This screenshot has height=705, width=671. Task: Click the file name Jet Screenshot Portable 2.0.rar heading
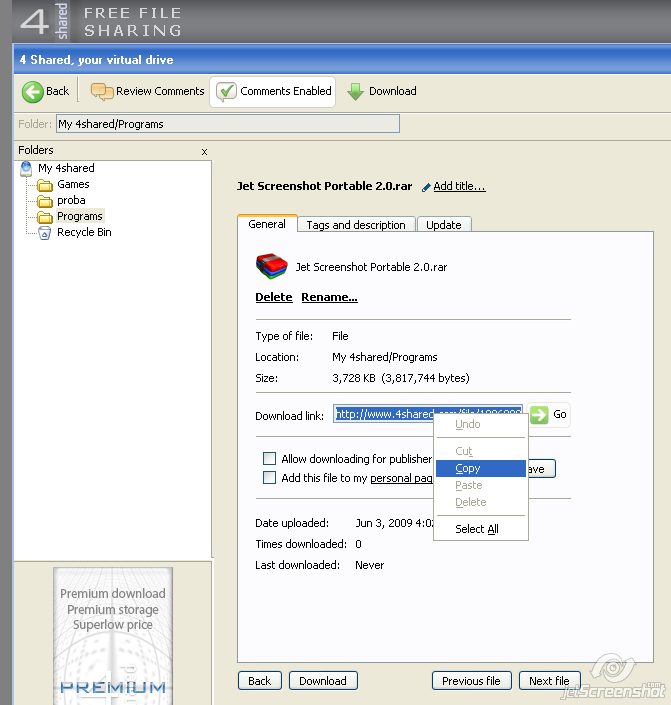(324, 186)
